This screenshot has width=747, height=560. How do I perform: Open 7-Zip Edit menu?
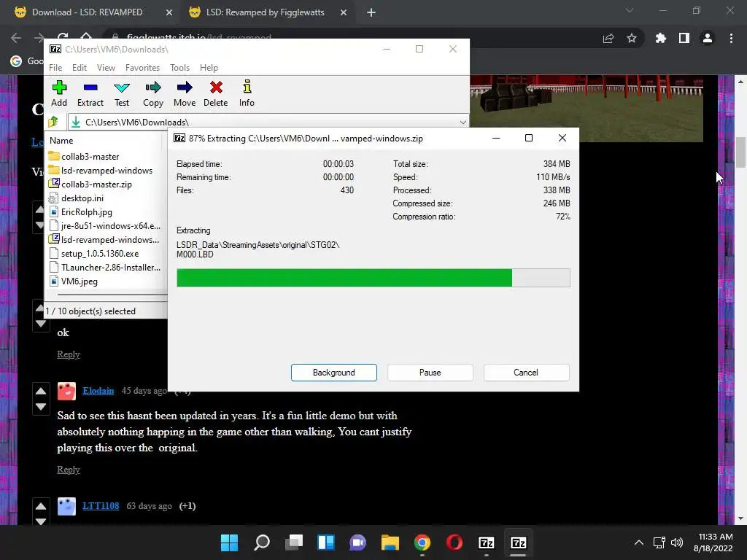pos(79,68)
